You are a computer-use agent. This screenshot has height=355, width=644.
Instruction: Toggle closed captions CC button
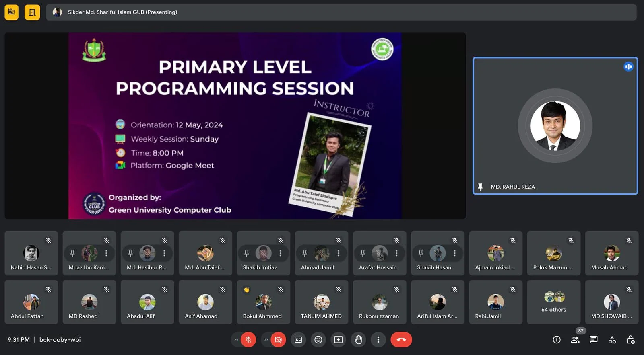click(x=298, y=340)
